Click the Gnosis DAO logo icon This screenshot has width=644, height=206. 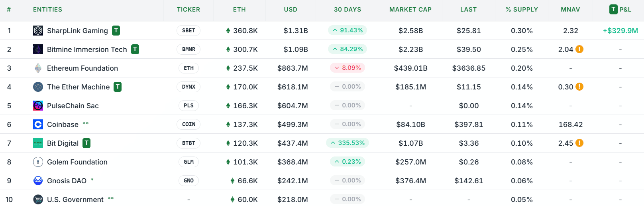click(38, 181)
